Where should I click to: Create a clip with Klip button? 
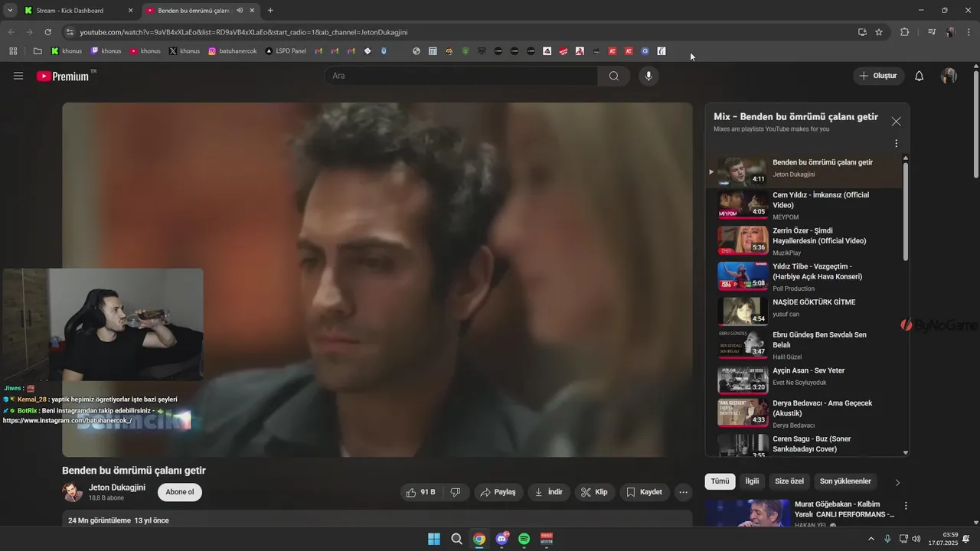click(594, 492)
